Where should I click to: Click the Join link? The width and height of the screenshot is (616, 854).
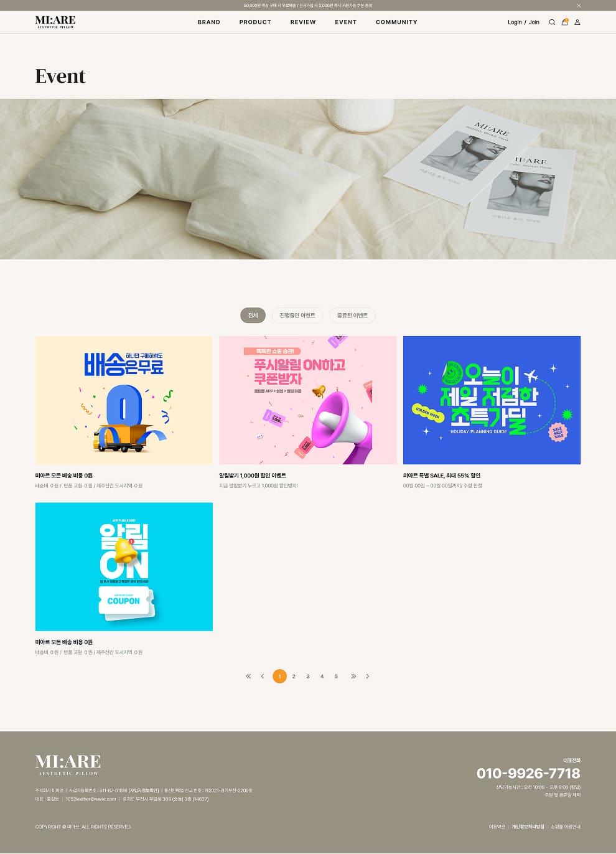534,22
